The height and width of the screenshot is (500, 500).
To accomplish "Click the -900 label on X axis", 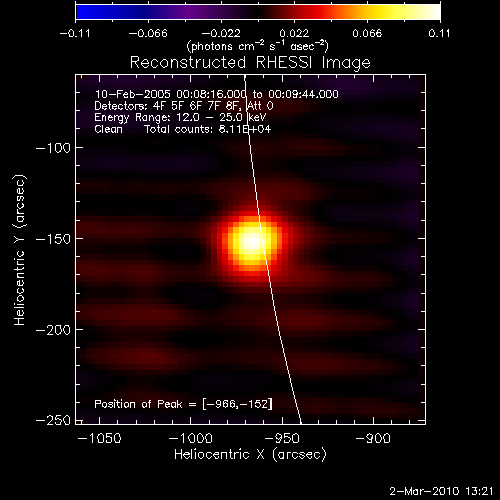I will (373, 438).
